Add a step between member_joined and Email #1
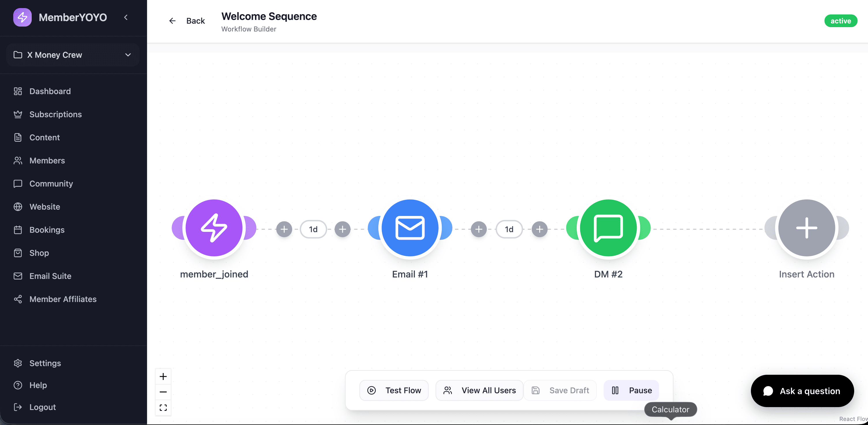 pos(284,229)
